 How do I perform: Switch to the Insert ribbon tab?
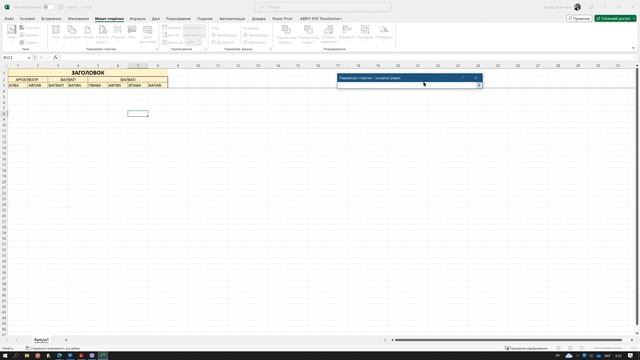click(x=51, y=19)
